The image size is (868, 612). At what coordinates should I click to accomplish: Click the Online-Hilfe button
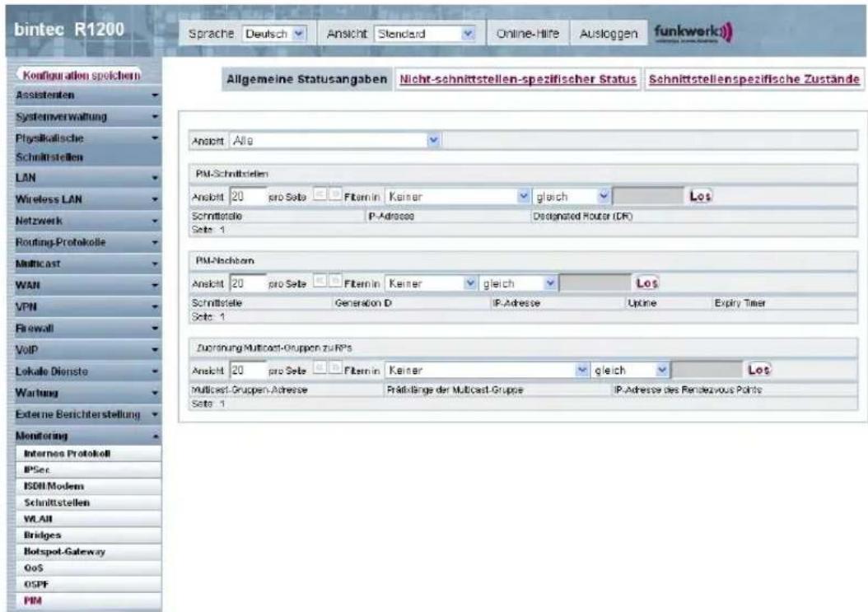click(528, 34)
